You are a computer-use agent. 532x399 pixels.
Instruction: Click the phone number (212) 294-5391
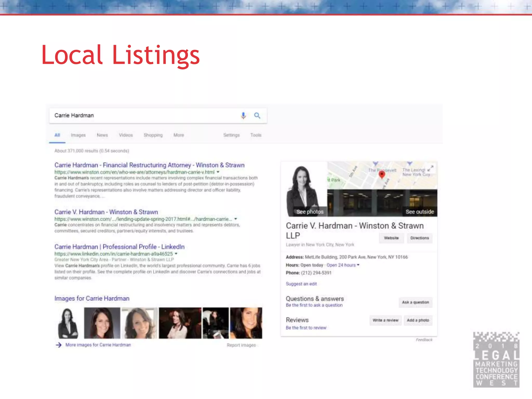tap(316, 273)
